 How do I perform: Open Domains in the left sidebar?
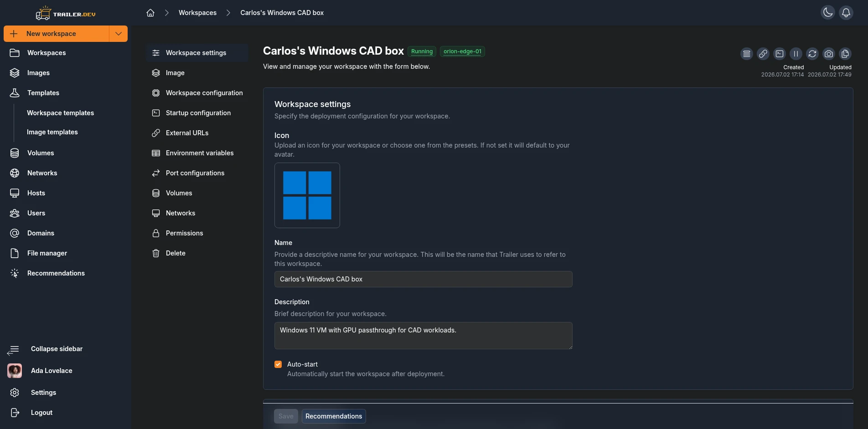tap(66, 233)
